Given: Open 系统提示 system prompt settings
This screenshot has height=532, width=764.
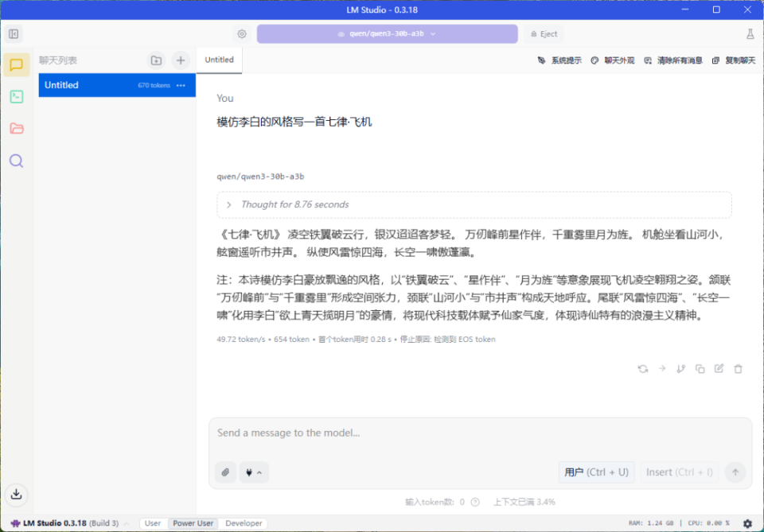Looking at the screenshot, I should click(559, 60).
